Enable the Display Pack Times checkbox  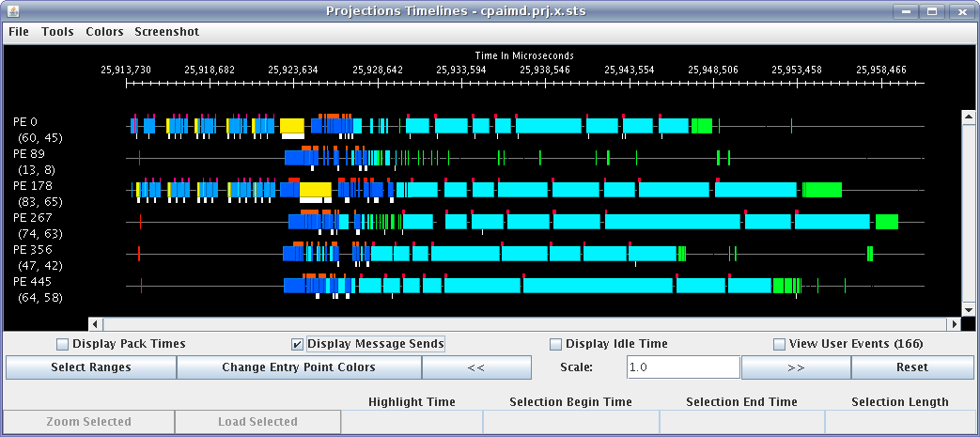click(64, 344)
